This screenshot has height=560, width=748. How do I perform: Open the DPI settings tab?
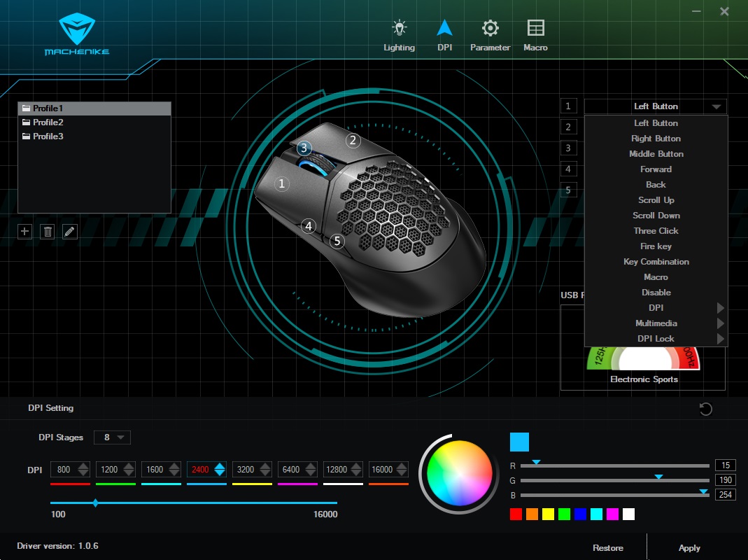444,35
